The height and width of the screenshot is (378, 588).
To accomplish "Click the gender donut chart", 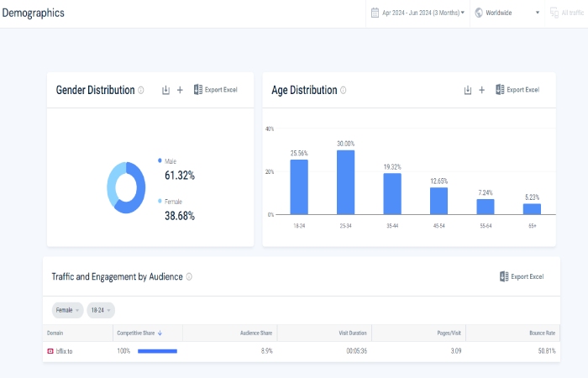I will (126, 187).
